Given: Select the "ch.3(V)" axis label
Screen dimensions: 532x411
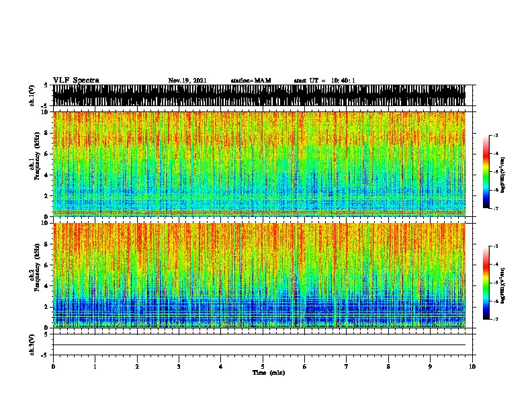Looking at the screenshot, I should [32, 345].
